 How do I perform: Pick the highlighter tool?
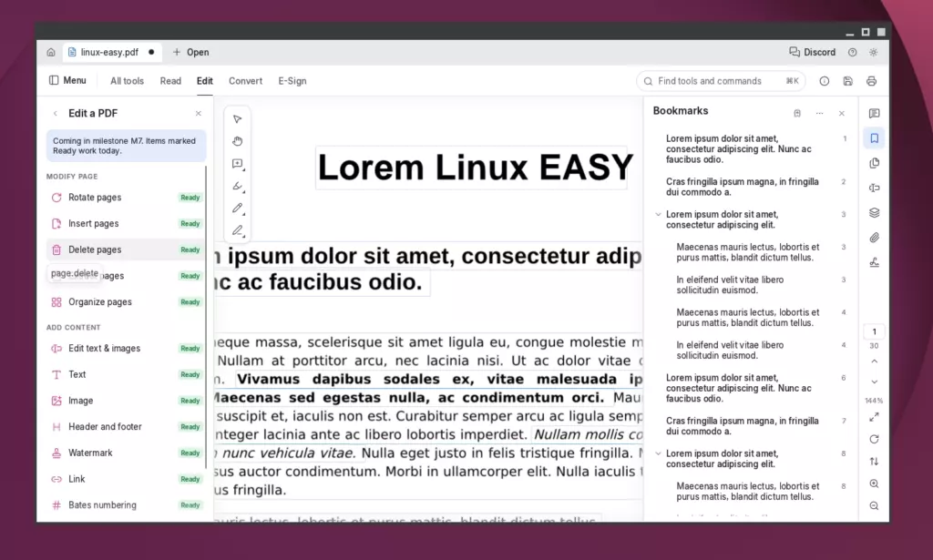(238, 186)
